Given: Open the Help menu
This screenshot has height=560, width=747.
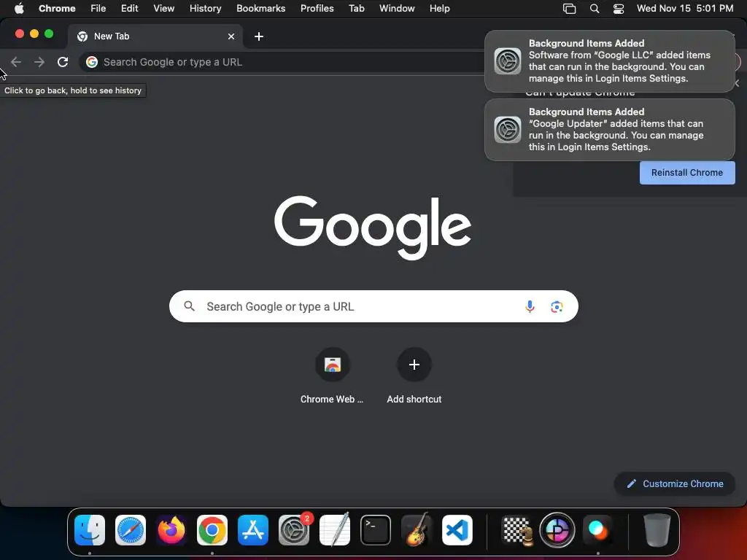Looking at the screenshot, I should click(x=440, y=8).
